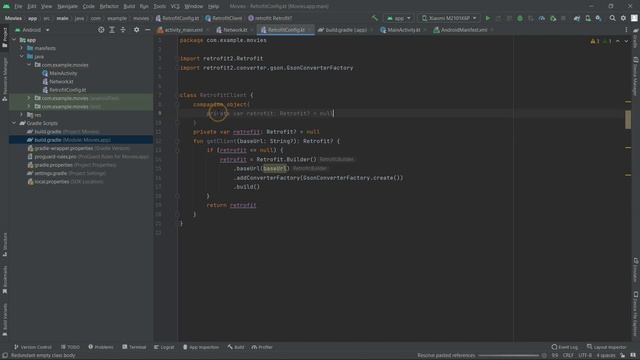
Task: Collapse the java folder
Action: coord(22,56)
